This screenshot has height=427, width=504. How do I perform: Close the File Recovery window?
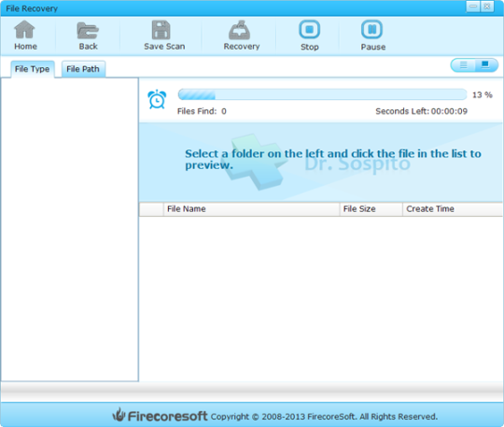487,7
